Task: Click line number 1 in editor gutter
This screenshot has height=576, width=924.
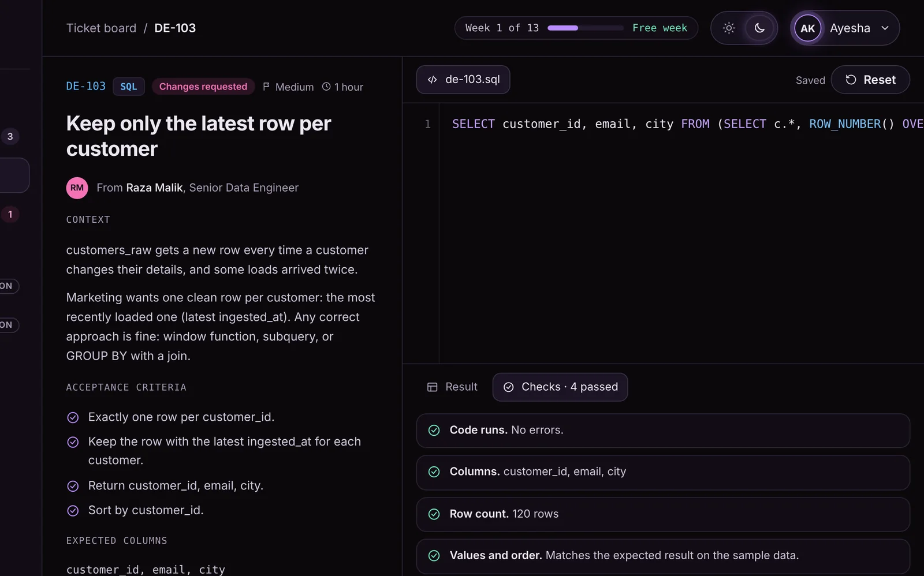Action: [x=428, y=124]
